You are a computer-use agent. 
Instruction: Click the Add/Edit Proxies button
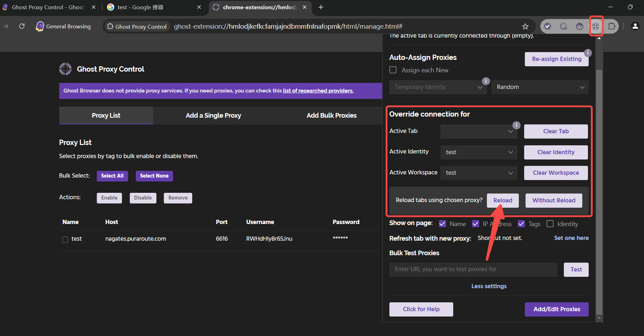pyautogui.click(x=557, y=309)
